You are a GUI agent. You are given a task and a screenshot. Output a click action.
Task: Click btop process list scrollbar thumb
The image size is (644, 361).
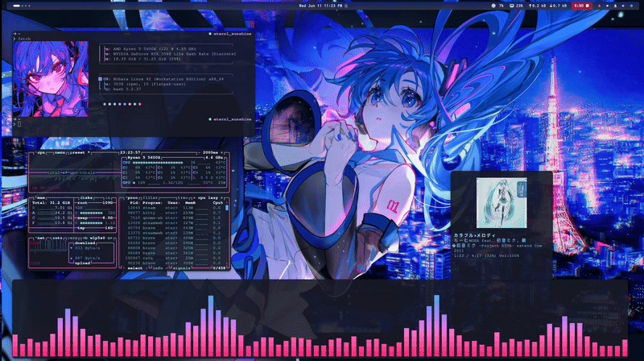[226, 208]
